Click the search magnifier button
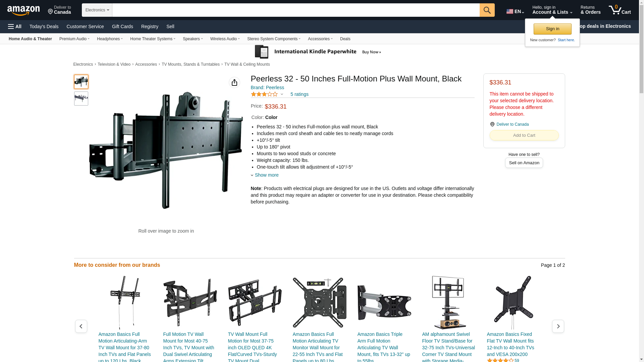The image size is (644, 362). 487,10
